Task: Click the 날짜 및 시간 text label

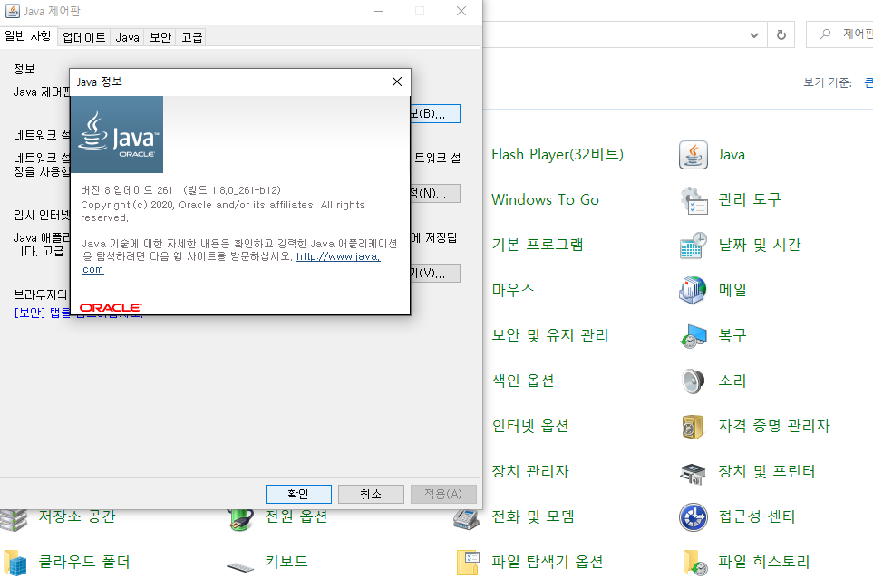Action: coord(760,245)
